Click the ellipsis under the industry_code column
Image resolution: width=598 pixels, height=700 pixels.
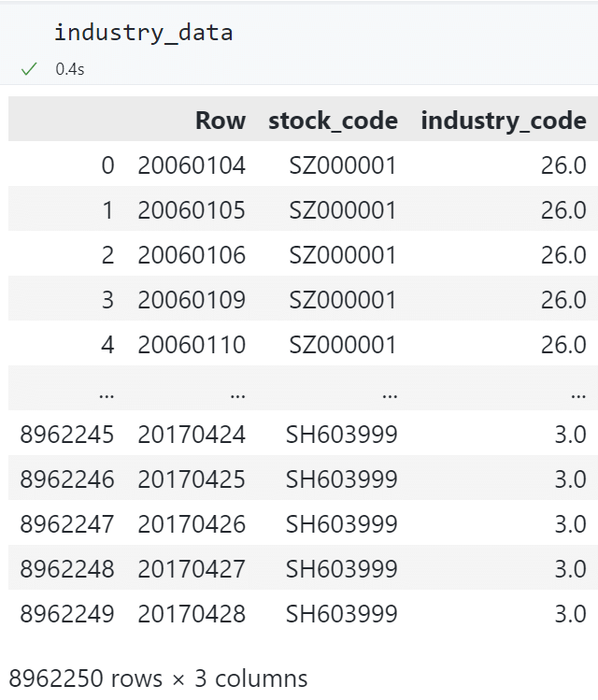click(x=577, y=392)
